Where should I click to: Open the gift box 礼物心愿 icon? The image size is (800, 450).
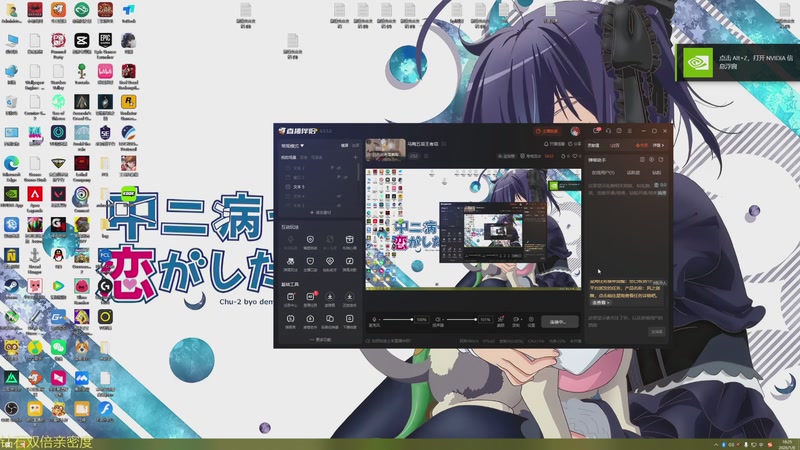(349, 241)
